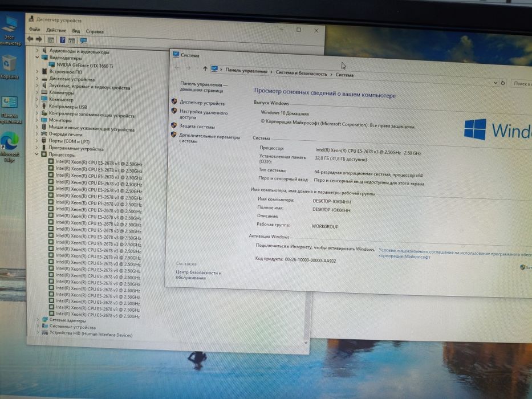The height and width of the screenshot is (399, 532).
Task: Click the Система breadcrumb segment
Action: 344,75
